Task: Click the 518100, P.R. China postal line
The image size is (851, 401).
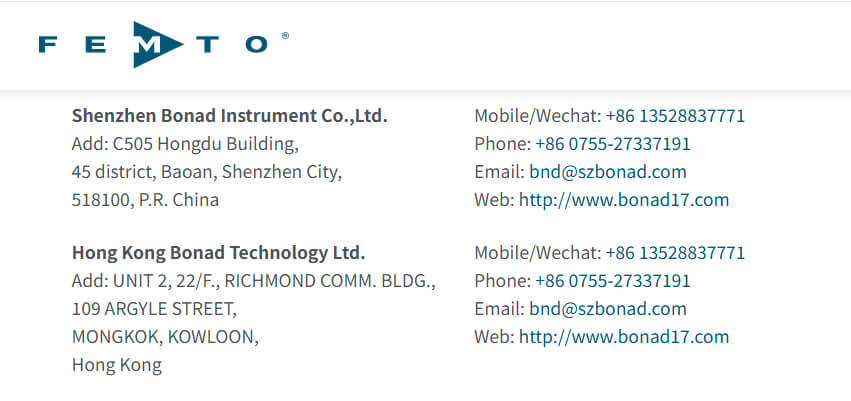Action: (x=145, y=200)
